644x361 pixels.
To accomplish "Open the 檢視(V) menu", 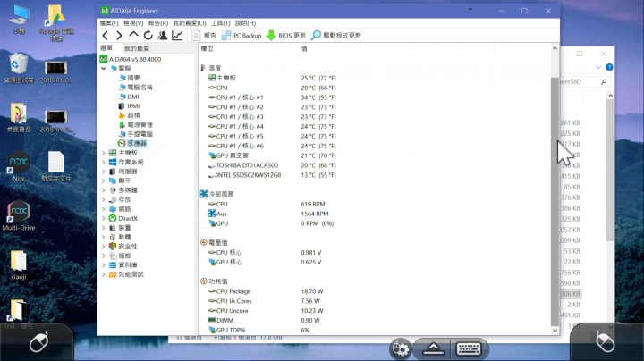I will [x=133, y=23].
